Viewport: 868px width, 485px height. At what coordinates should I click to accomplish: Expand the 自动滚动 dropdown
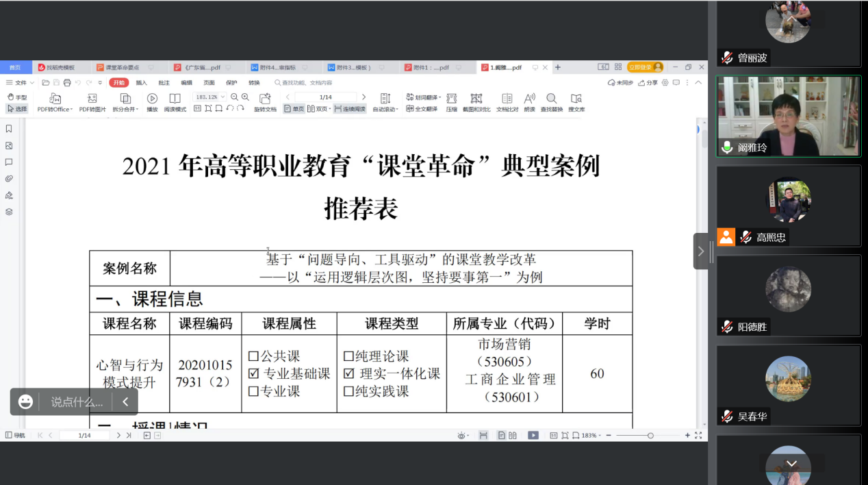(385, 109)
